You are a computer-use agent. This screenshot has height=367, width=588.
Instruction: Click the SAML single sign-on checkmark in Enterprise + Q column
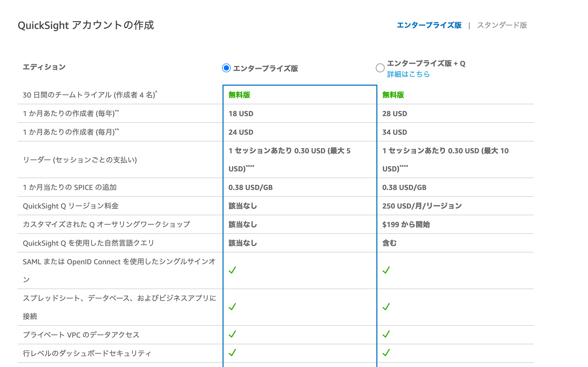point(386,270)
